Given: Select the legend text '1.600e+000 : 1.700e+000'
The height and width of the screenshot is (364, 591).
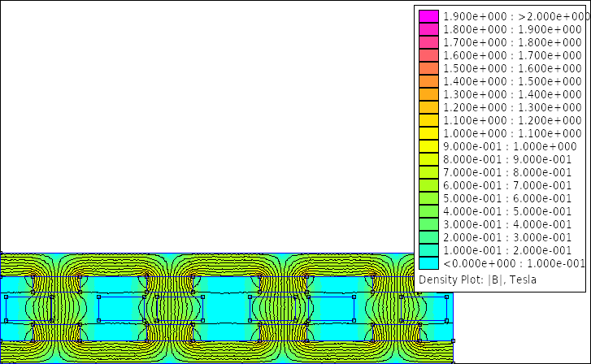Looking at the screenshot, I should (x=512, y=55).
